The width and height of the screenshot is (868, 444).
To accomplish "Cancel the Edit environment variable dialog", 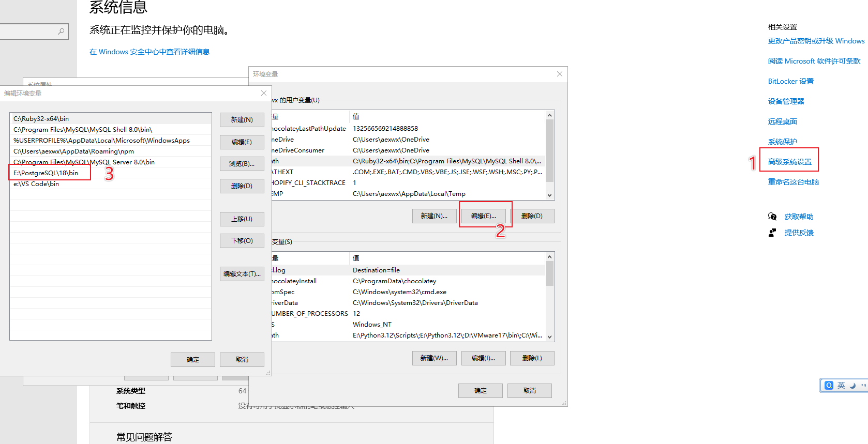I will (242, 360).
